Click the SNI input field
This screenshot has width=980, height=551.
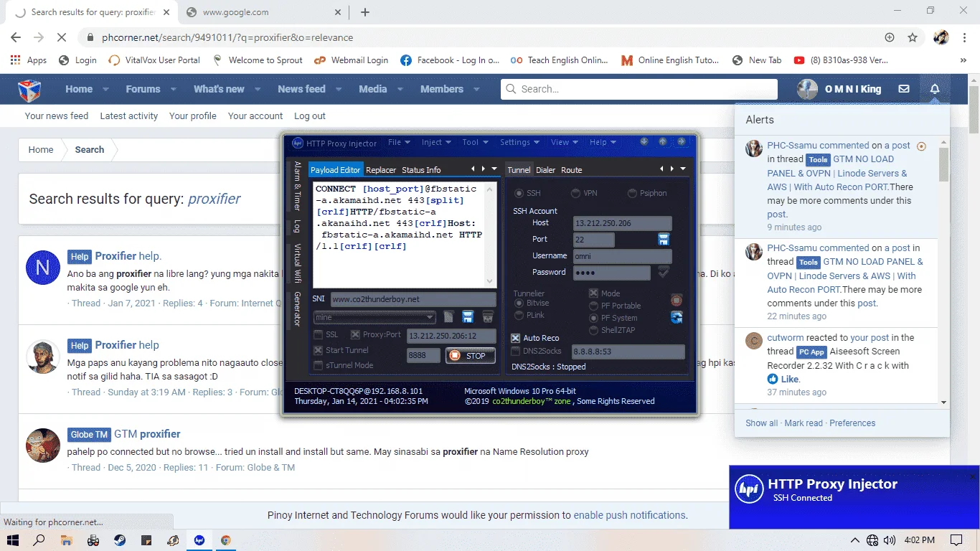pyautogui.click(x=413, y=299)
